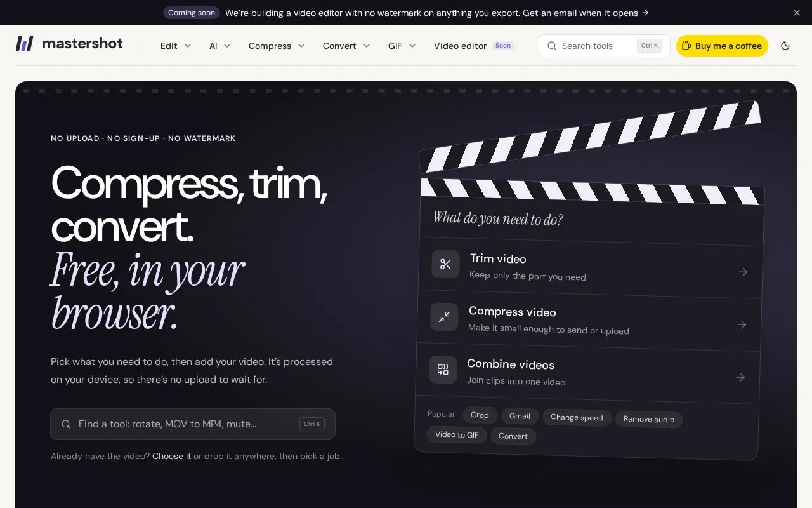Toggle dark mode with the moon icon
This screenshot has height=508, width=812.
pos(785,46)
